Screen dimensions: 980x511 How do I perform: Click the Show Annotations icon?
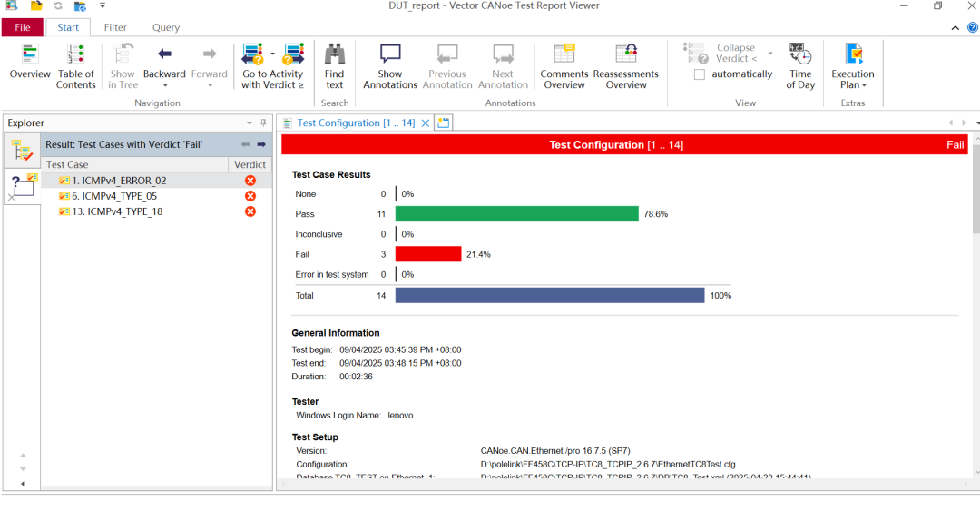[390, 55]
